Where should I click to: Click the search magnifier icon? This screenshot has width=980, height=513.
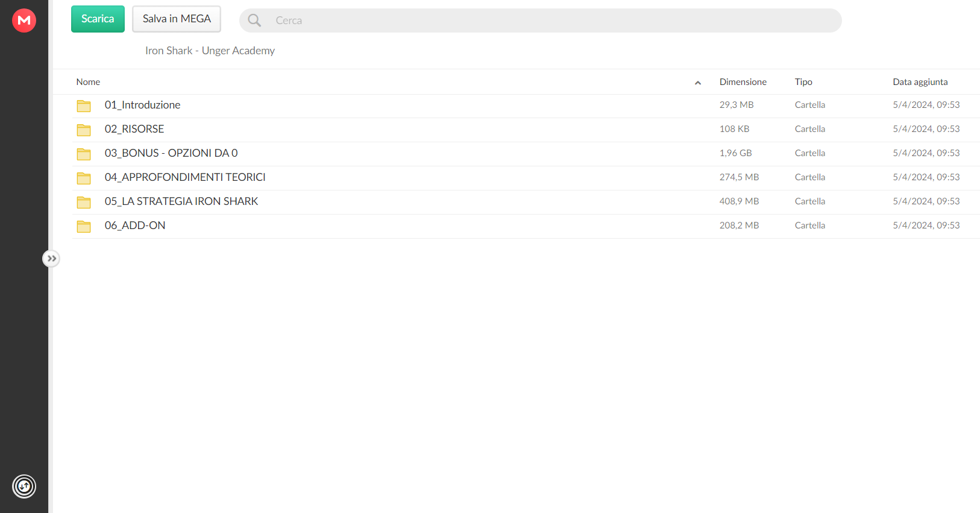click(x=254, y=20)
